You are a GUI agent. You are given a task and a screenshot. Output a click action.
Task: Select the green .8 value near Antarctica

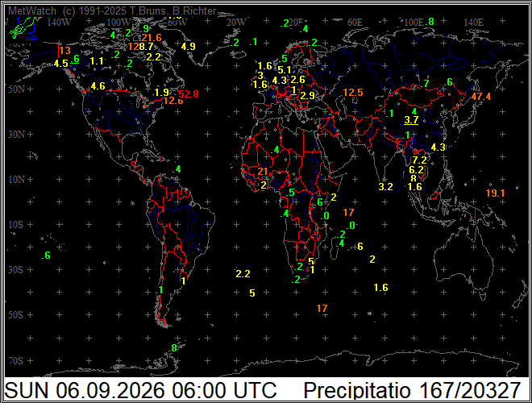point(172,347)
